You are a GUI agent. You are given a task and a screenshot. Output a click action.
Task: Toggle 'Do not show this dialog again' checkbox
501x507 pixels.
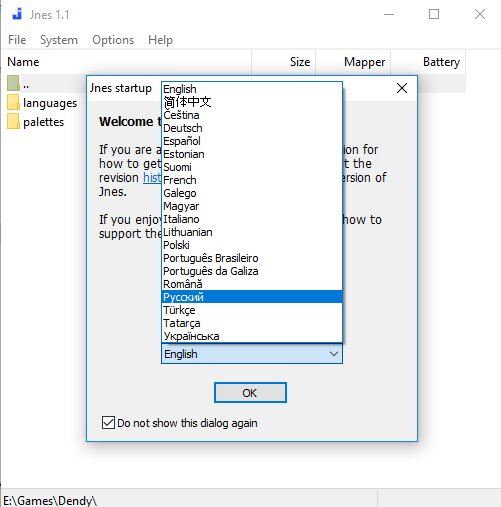coord(108,423)
